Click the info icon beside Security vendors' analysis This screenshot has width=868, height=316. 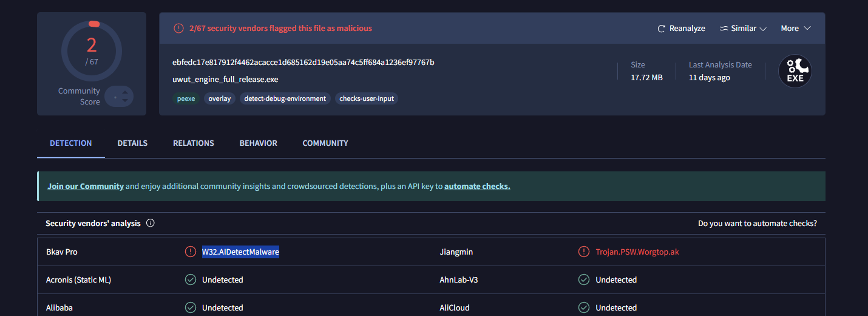151,223
